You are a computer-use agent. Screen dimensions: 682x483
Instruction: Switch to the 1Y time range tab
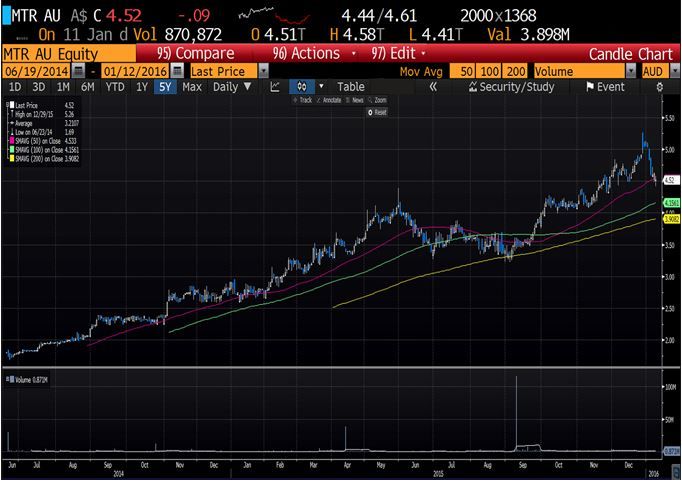click(142, 87)
